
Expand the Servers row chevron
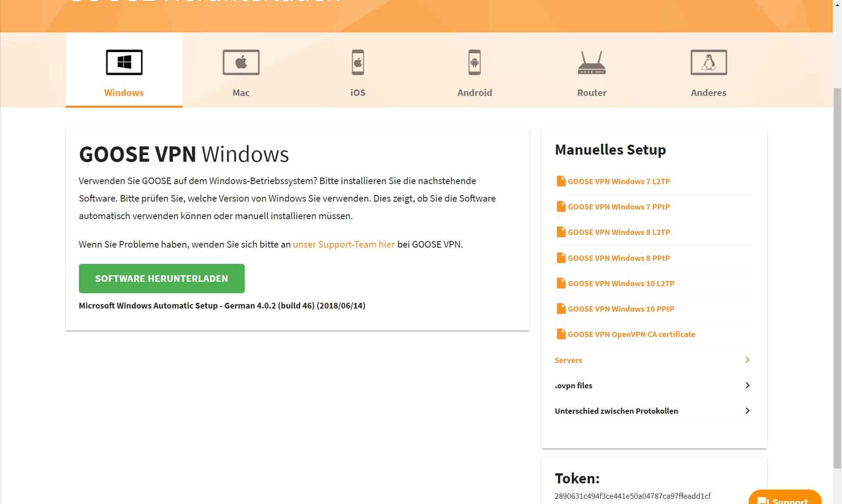click(747, 360)
